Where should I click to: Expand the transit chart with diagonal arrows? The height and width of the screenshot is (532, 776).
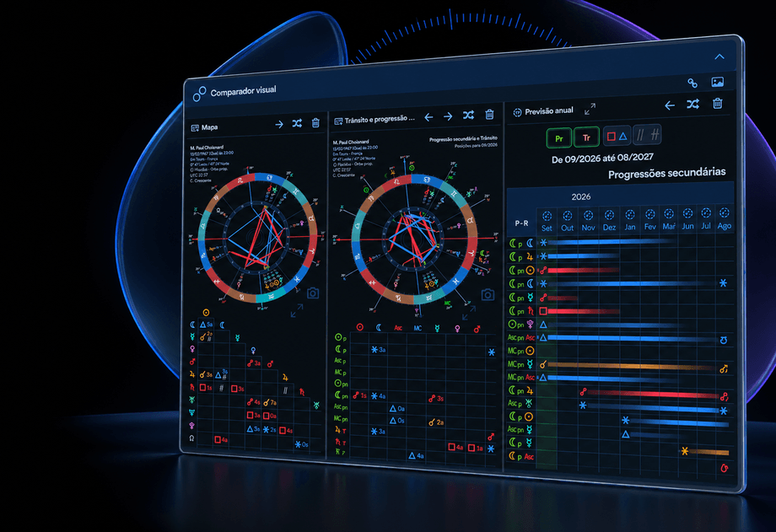coord(468,313)
